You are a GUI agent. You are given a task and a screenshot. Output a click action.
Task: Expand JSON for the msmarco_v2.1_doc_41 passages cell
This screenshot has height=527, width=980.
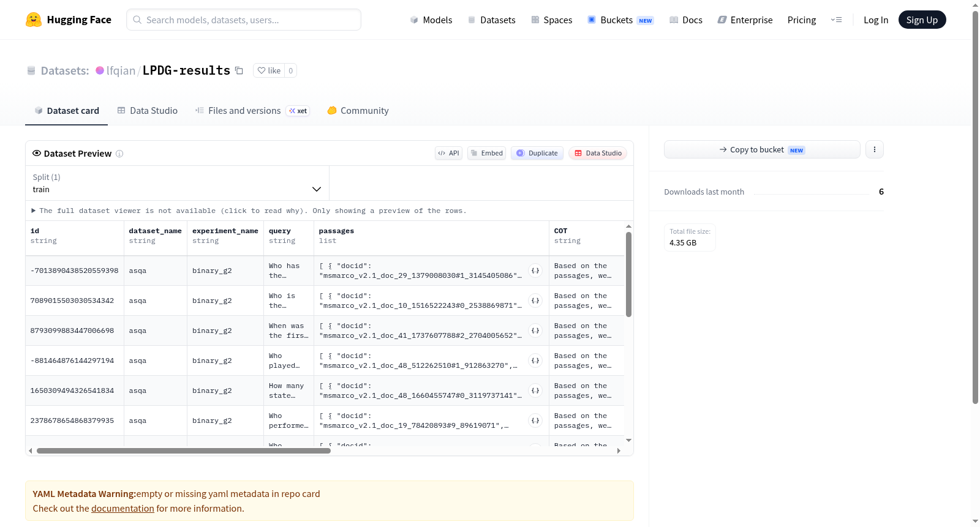(535, 331)
